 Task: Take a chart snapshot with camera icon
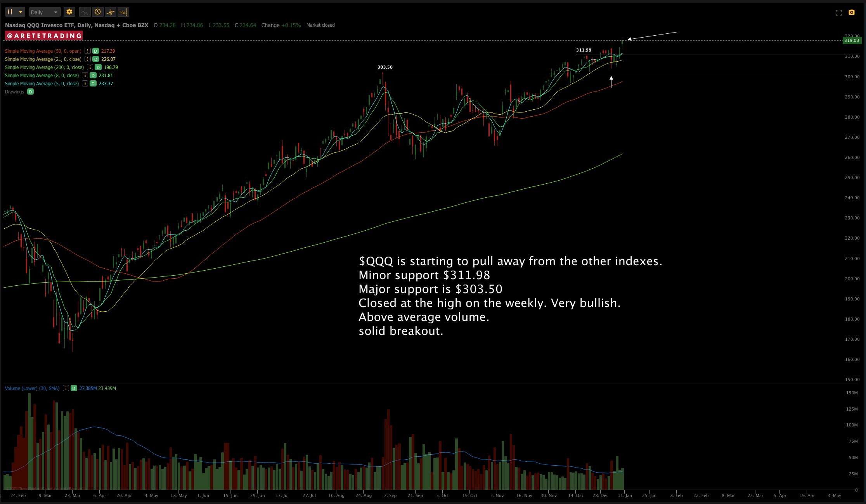pos(852,12)
